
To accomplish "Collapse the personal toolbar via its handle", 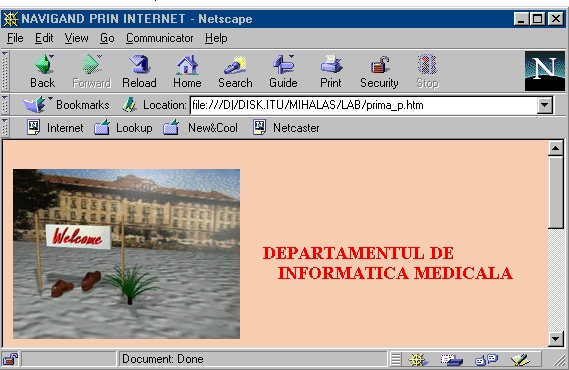I will coord(5,128).
